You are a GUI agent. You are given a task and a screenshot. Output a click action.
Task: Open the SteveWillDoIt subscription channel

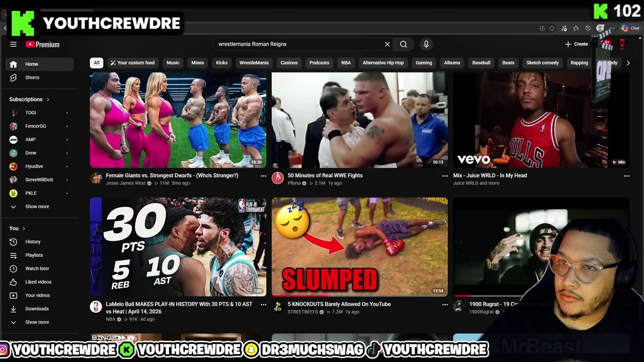click(40, 179)
